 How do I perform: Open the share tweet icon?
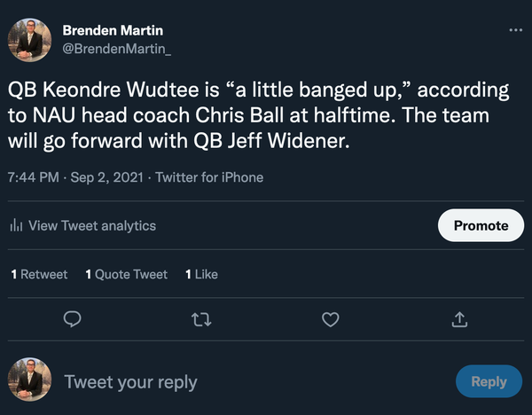[x=459, y=319]
